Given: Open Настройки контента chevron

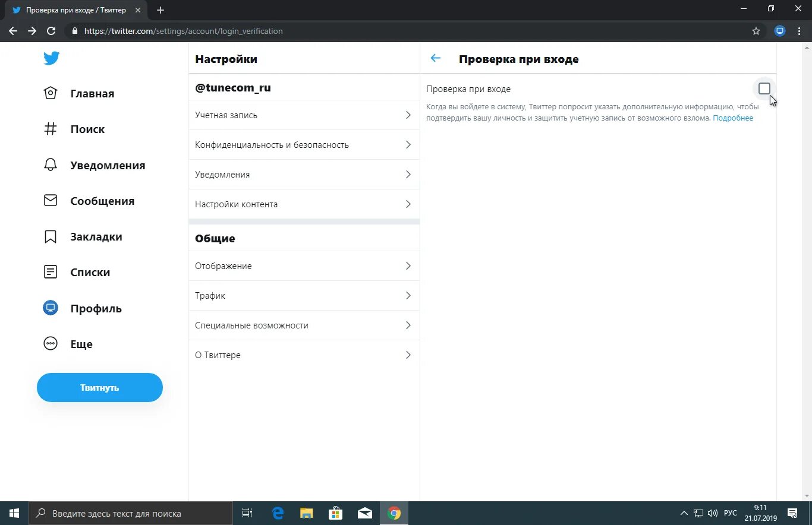Looking at the screenshot, I should 408,204.
